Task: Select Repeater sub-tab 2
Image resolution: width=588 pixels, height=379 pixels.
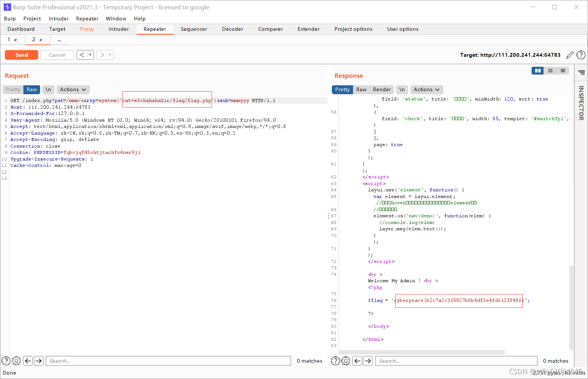Action: 34,40
